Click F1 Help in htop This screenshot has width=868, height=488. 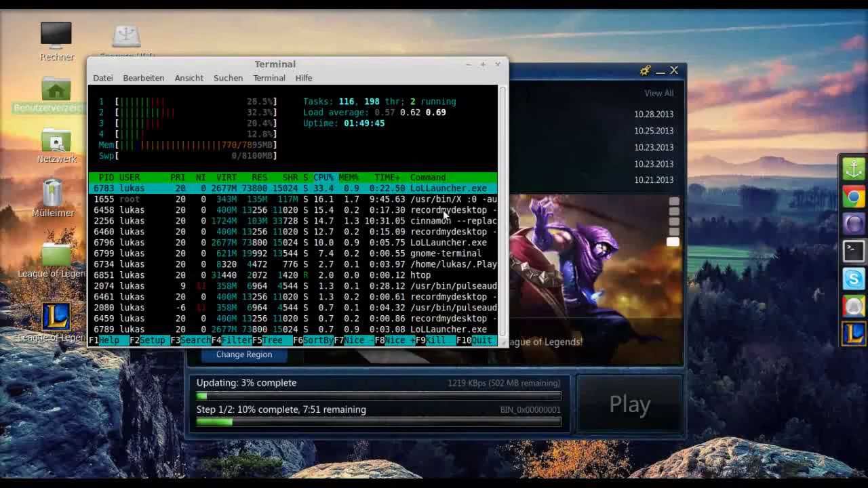tap(108, 340)
